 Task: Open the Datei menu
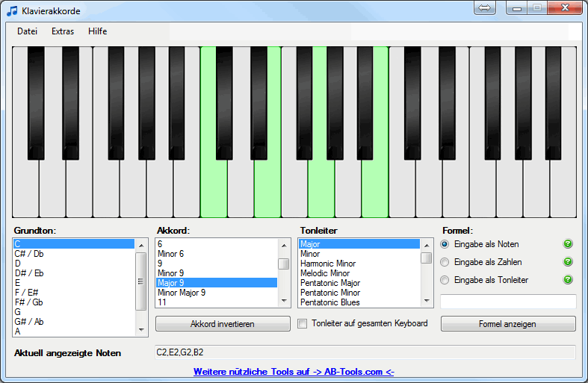tap(27, 31)
